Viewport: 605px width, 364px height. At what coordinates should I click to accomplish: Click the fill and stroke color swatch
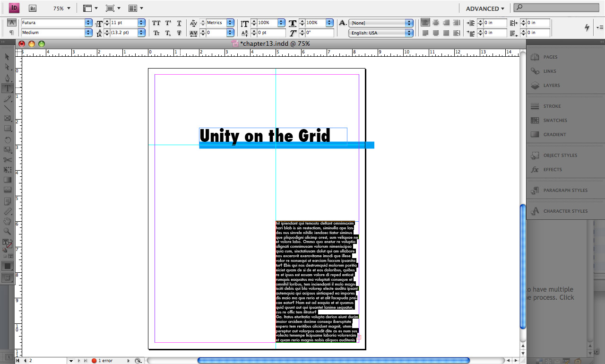[x=8, y=243]
